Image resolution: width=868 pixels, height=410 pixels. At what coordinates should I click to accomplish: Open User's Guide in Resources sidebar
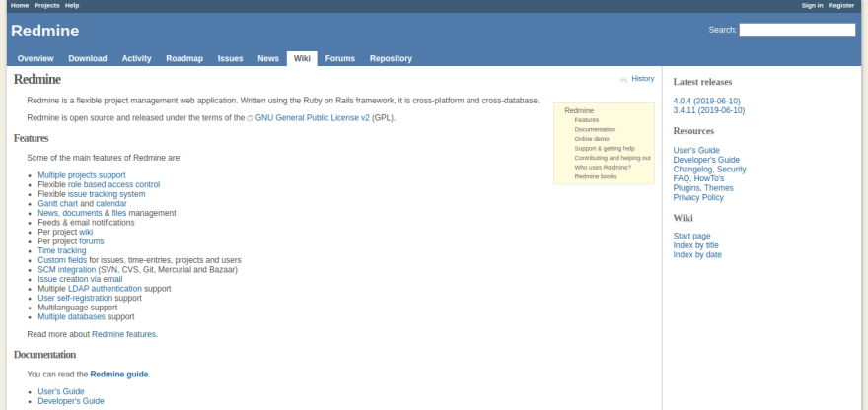pos(696,150)
